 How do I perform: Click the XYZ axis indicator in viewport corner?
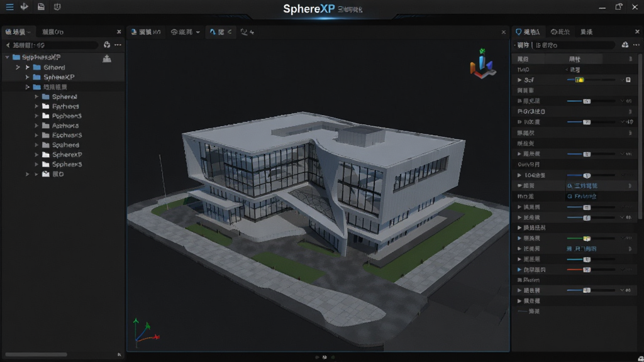coord(146,331)
